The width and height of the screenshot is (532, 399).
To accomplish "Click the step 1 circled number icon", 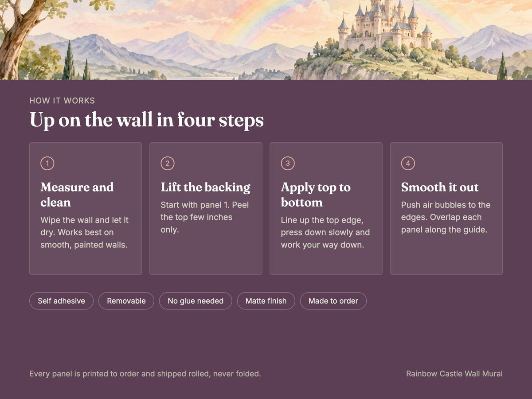I will pos(47,164).
